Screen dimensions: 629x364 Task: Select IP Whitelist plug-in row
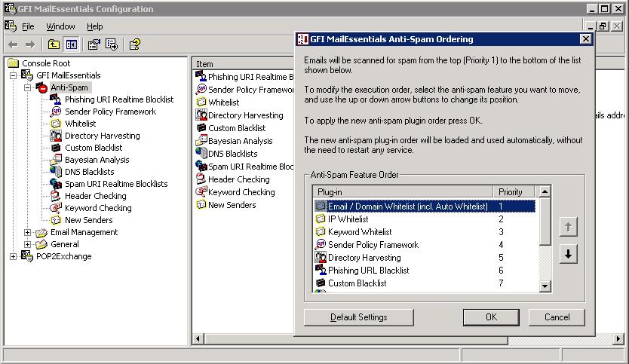(x=425, y=219)
